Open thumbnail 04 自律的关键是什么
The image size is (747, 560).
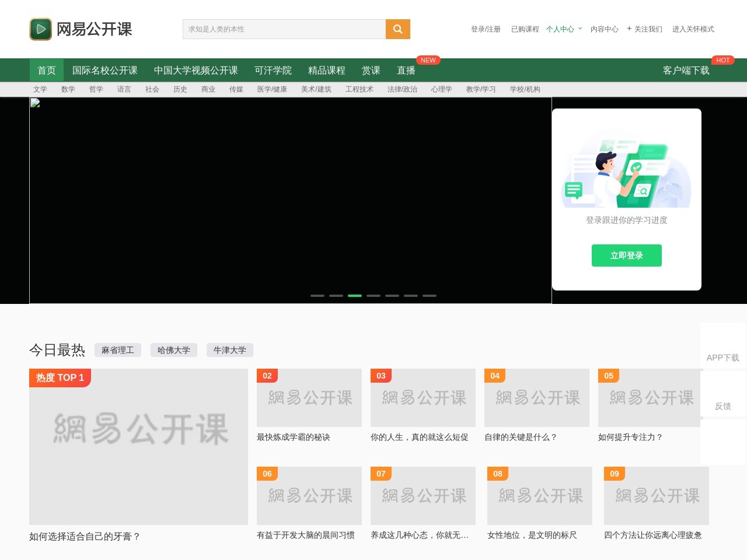tap(537, 398)
